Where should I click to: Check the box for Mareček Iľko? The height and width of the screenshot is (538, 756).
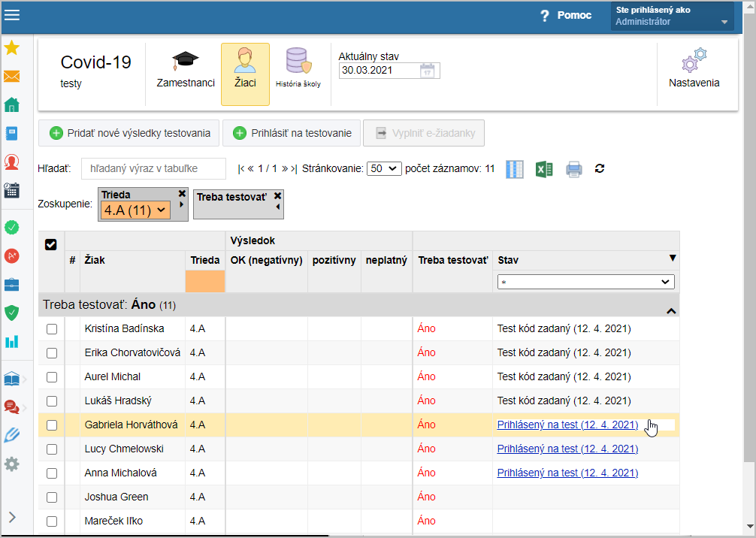tap(52, 521)
